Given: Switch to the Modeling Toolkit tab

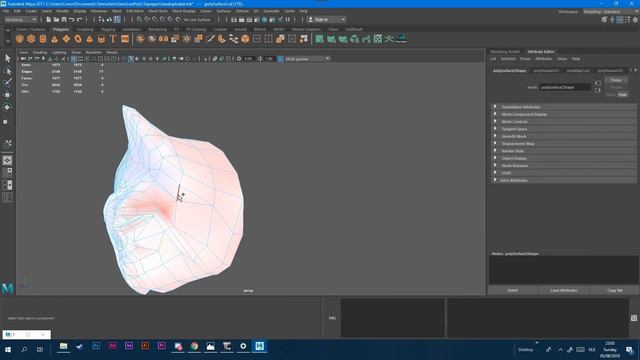Looking at the screenshot, I should click(505, 52).
